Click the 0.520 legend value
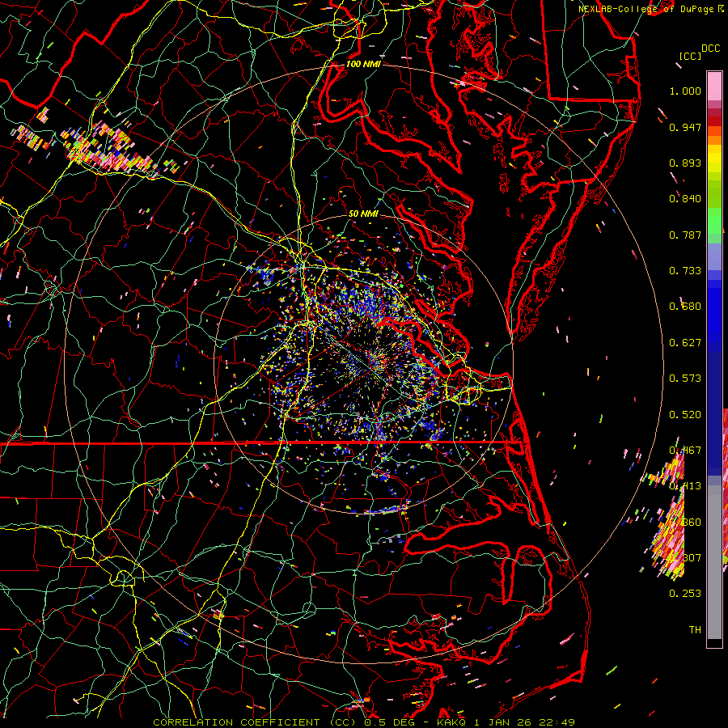This screenshot has width=728, height=728. [x=685, y=415]
